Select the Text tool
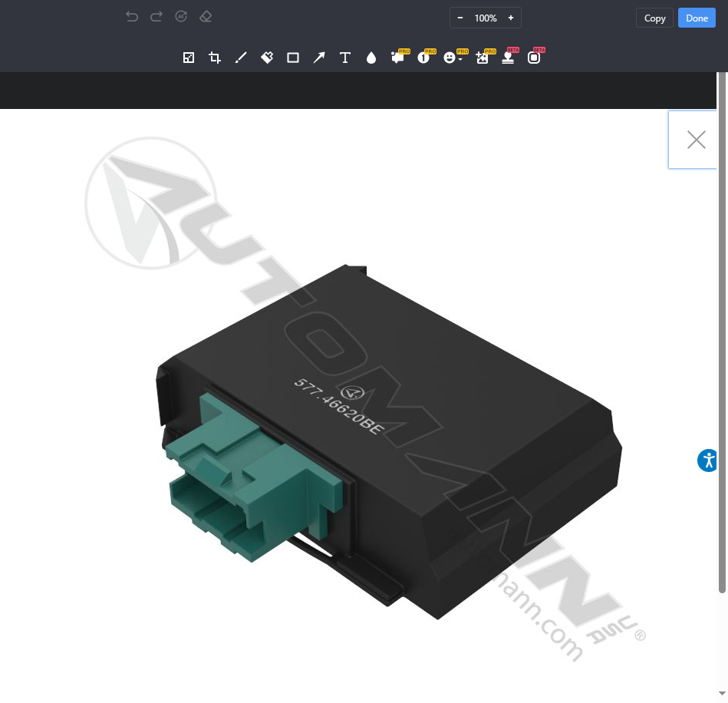 tap(345, 58)
